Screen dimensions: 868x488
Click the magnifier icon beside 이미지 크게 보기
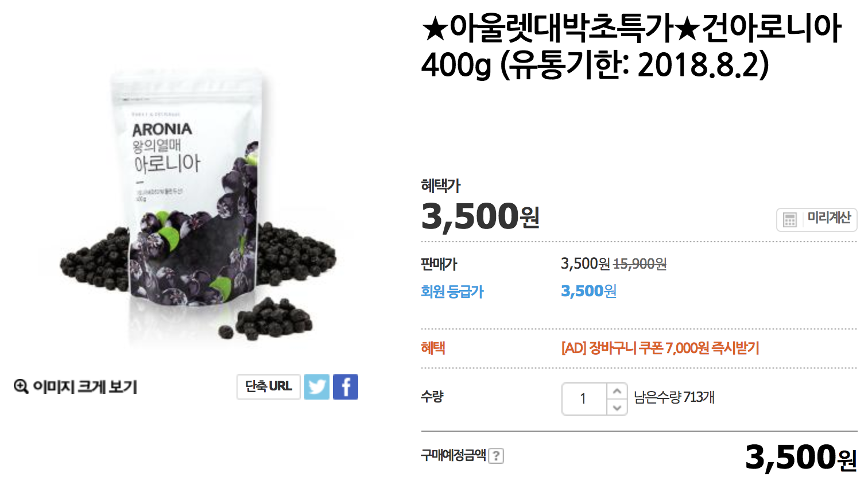pos(21,386)
